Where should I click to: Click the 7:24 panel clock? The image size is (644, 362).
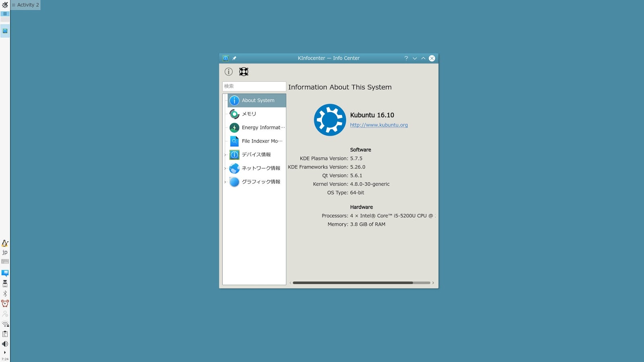tap(5, 359)
